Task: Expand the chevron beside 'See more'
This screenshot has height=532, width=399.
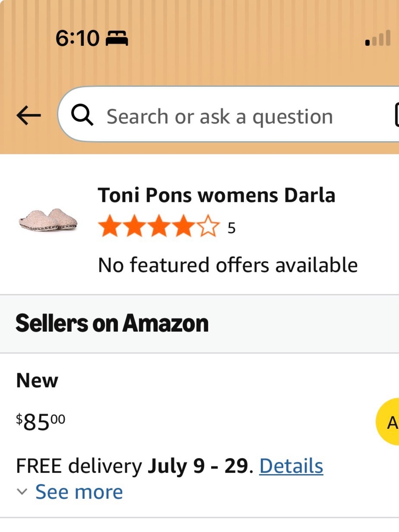Action: (x=22, y=492)
